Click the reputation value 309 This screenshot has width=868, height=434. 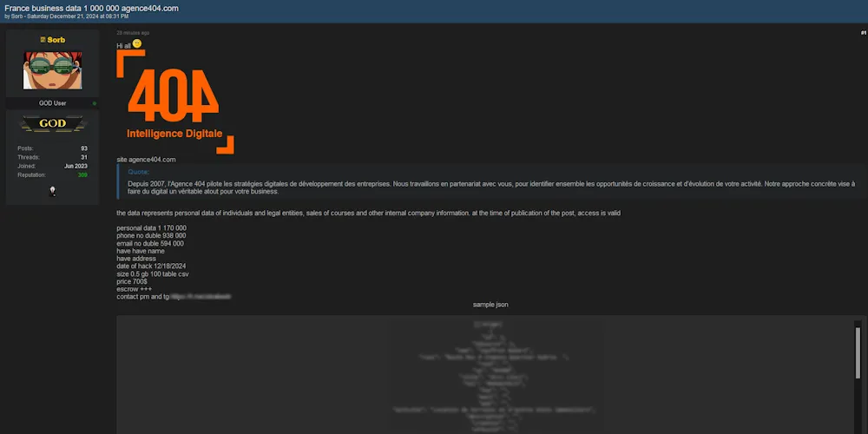[82, 175]
